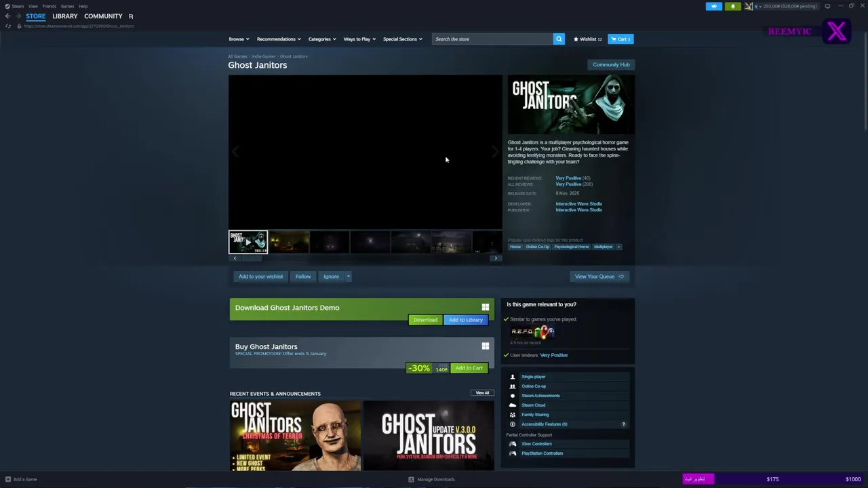Click the Manage Downloads icon

click(411, 479)
